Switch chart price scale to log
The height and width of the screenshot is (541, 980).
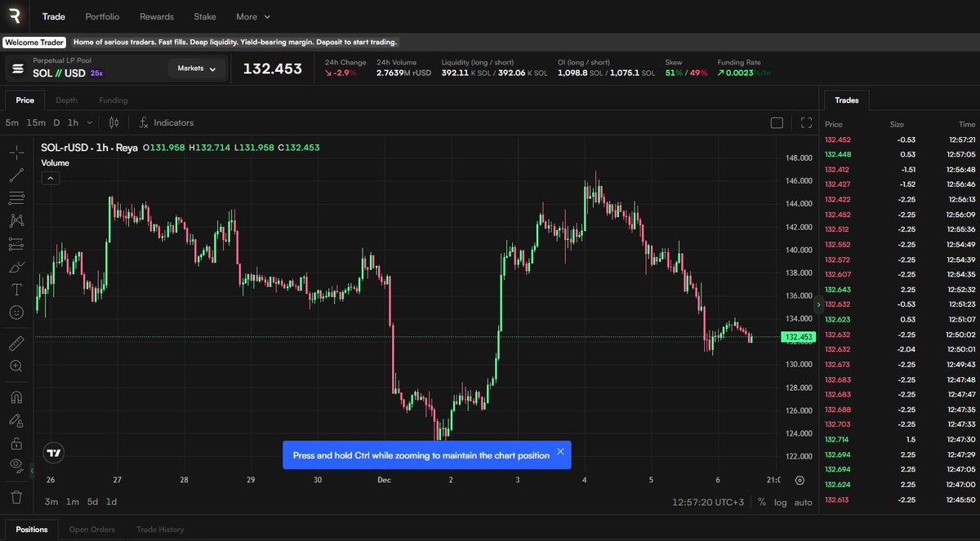[x=781, y=503]
